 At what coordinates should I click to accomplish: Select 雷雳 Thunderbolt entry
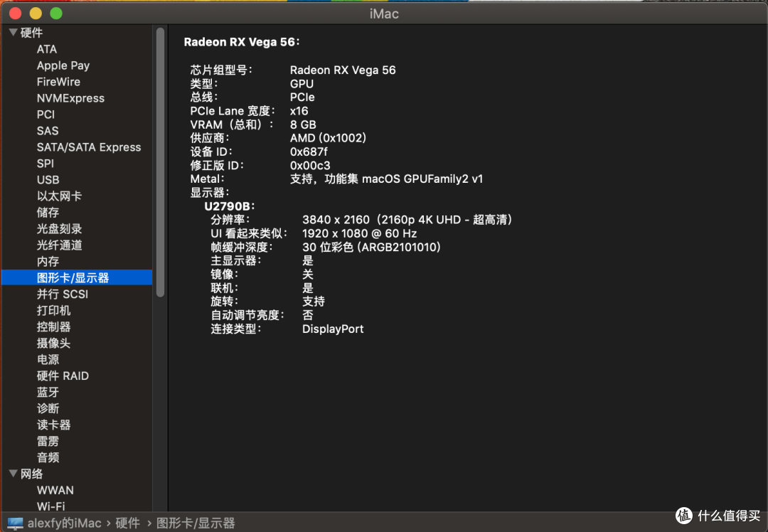tap(48, 441)
